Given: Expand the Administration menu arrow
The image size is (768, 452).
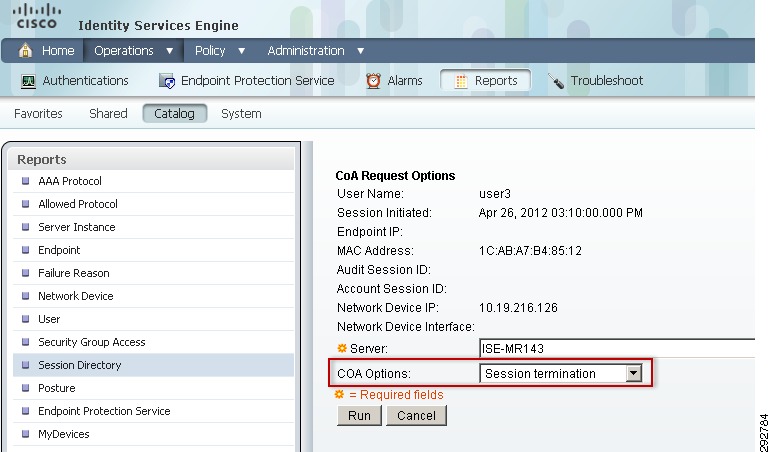Looking at the screenshot, I should click(x=360, y=50).
